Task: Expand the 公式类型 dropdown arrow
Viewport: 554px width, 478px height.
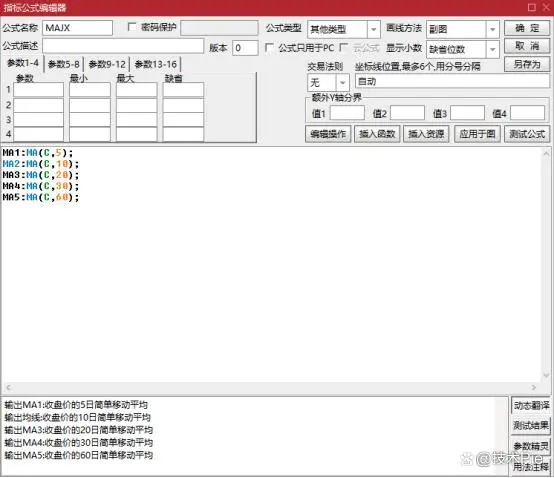Action: click(373, 29)
